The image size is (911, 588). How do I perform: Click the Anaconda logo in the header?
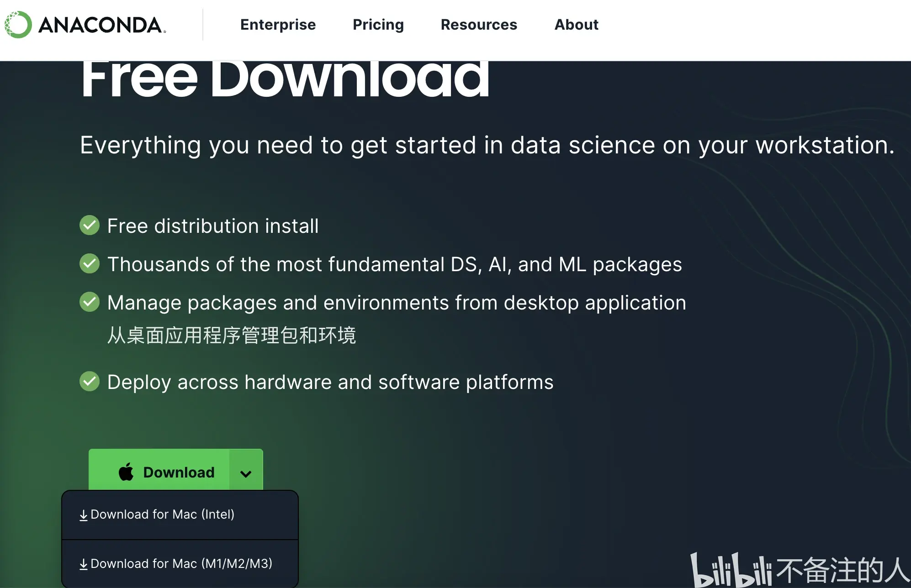pos(85,25)
